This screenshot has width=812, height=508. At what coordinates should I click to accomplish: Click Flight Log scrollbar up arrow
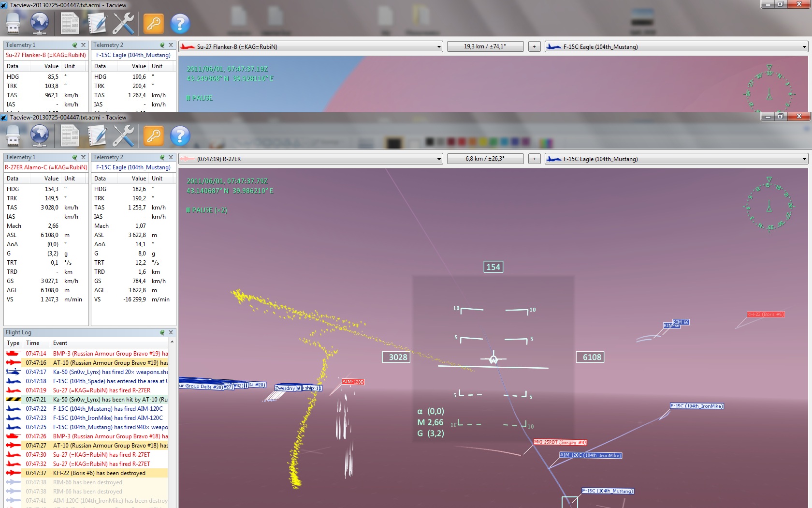click(x=172, y=342)
